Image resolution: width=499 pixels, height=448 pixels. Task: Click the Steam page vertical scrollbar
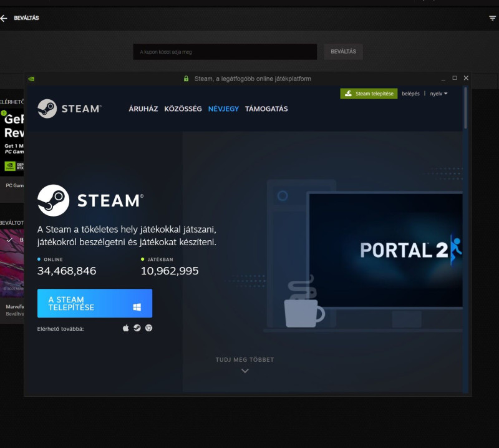465,109
